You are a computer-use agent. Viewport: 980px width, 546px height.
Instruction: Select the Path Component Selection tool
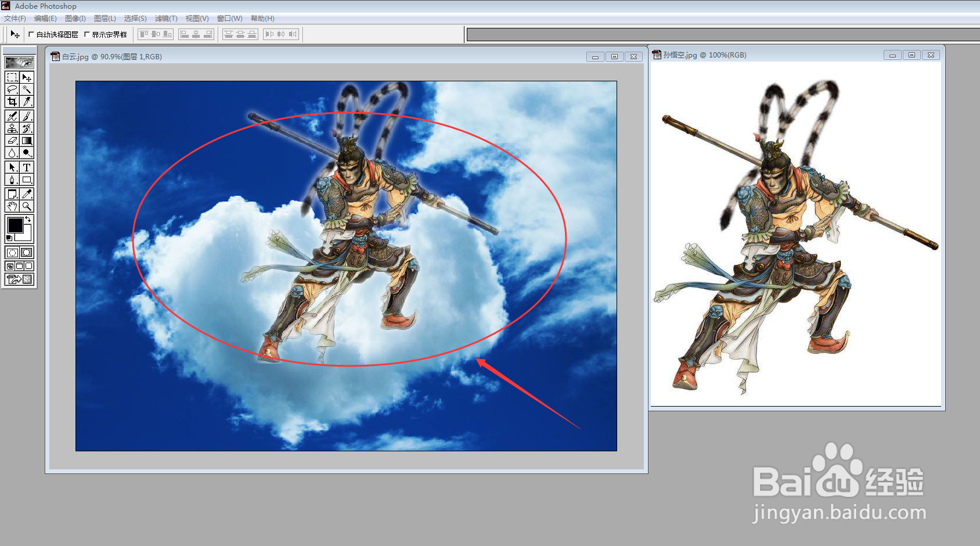[x=12, y=167]
